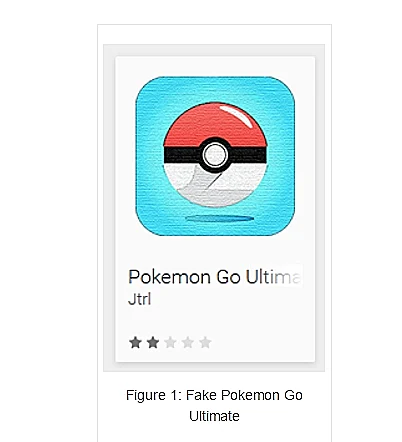Viewport: 402px width, 442px height.
Task: Click the white center button of the Pokeball
Action: [215, 155]
